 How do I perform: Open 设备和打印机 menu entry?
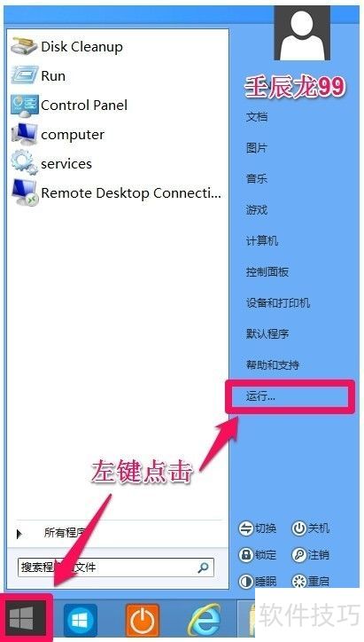[278, 303]
